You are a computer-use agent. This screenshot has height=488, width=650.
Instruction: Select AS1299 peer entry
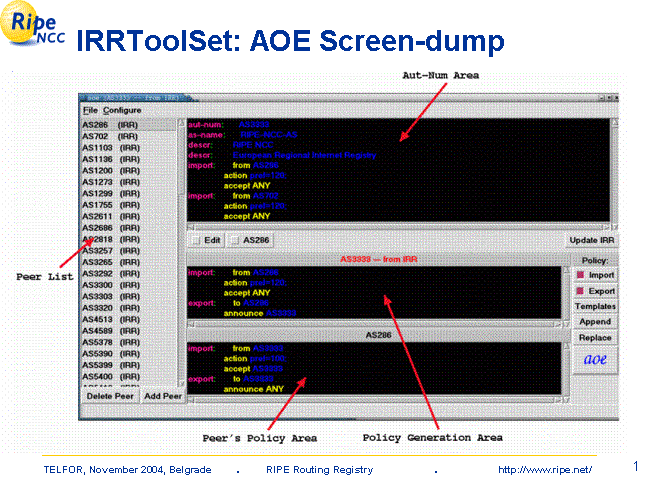click(x=110, y=192)
